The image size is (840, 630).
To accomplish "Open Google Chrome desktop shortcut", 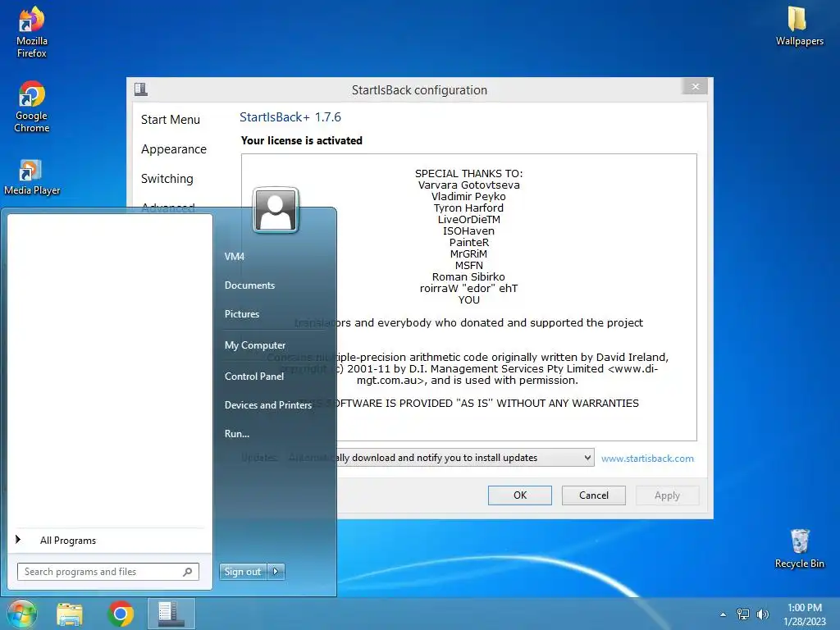I will point(32,106).
